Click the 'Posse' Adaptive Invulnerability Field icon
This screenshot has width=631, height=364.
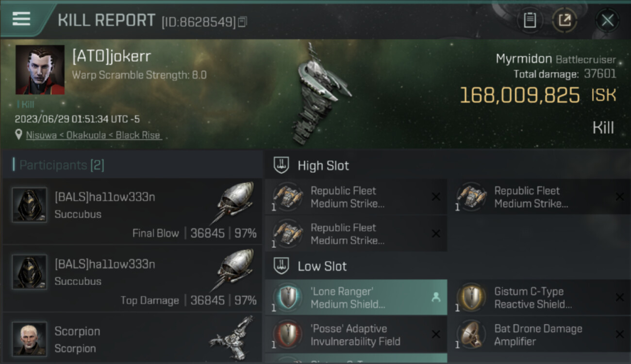[288, 334]
